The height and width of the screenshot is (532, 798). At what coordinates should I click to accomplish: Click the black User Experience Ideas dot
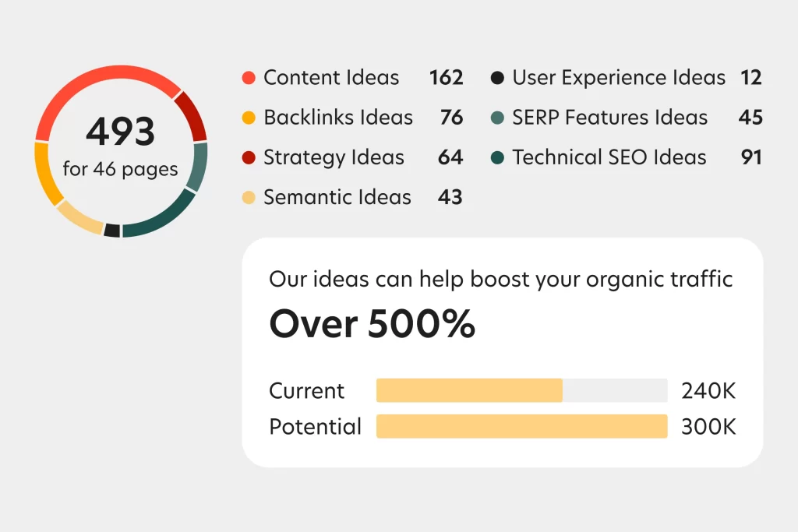point(497,78)
